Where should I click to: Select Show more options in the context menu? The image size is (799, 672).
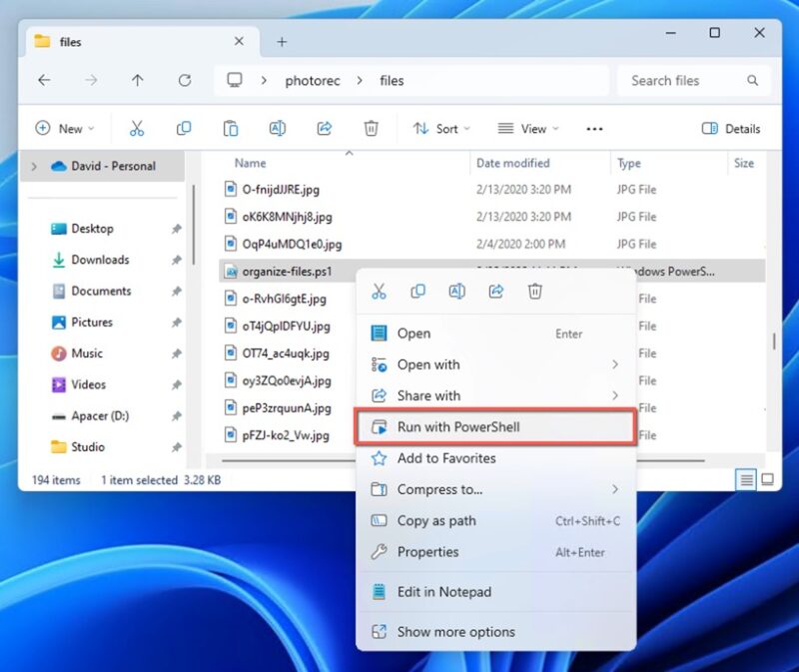[454, 632]
